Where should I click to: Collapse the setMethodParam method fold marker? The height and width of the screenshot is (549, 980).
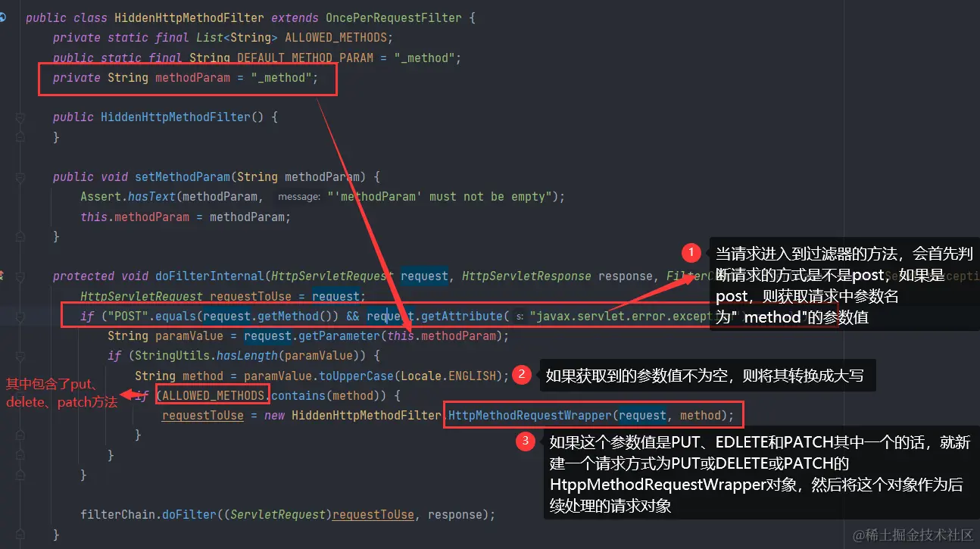tap(20, 176)
